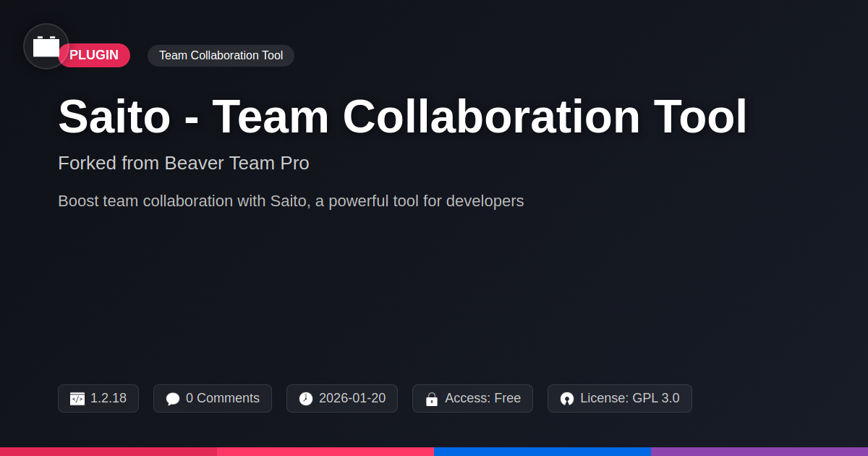Click the Boost team collaboration description text
The image size is (868, 456).
click(x=291, y=201)
